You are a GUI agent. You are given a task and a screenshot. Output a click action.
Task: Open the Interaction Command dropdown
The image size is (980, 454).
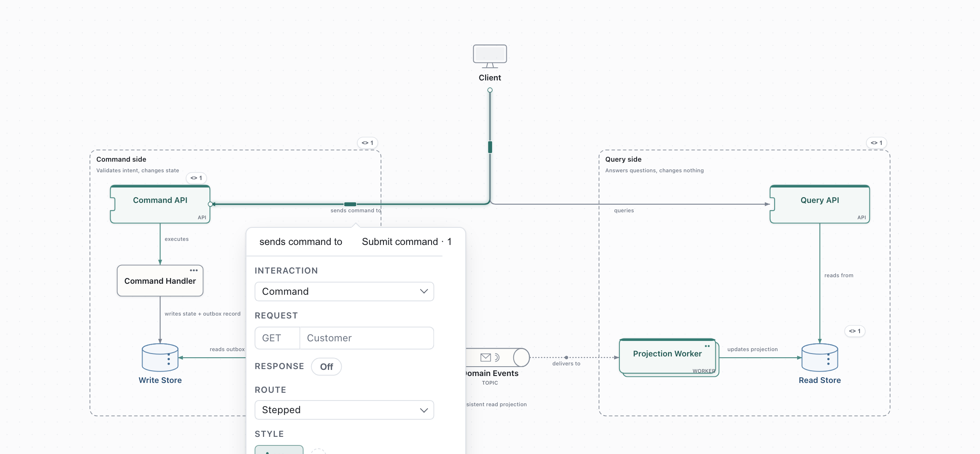[344, 292]
